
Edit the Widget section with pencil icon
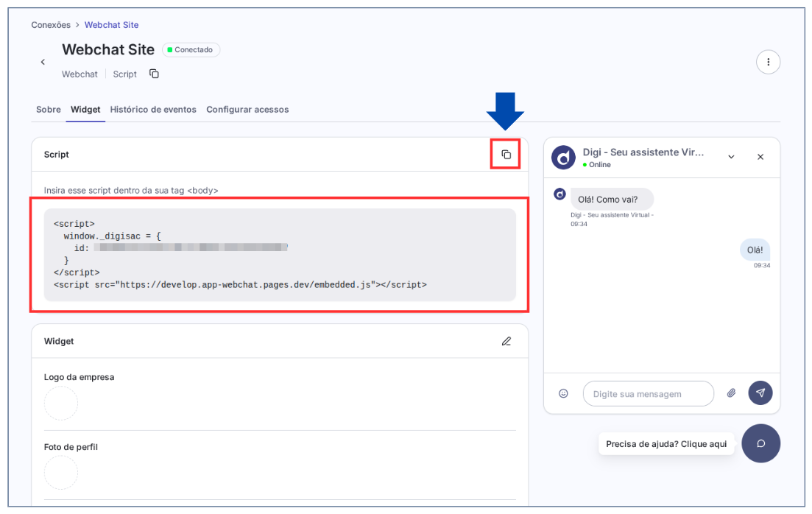pos(506,341)
